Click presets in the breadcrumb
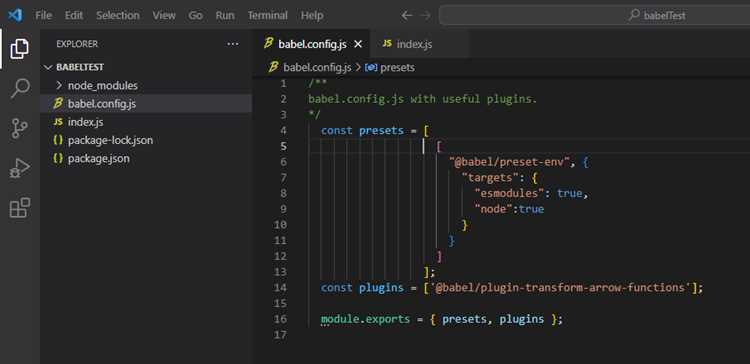Image resolution: width=750 pixels, height=364 pixels. (x=397, y=67)
